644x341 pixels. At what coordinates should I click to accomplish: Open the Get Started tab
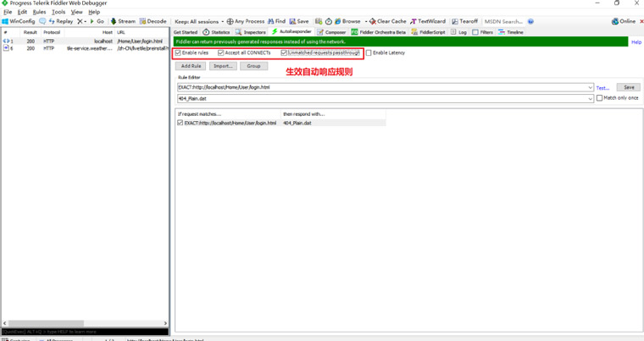pyautogui.click(x=186, y=32)
